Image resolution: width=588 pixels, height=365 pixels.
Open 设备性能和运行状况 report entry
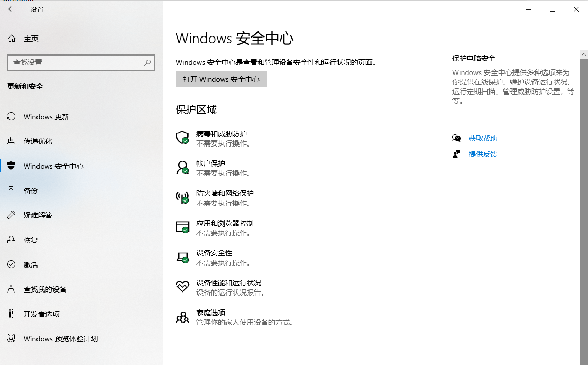[x=221, y=287]
